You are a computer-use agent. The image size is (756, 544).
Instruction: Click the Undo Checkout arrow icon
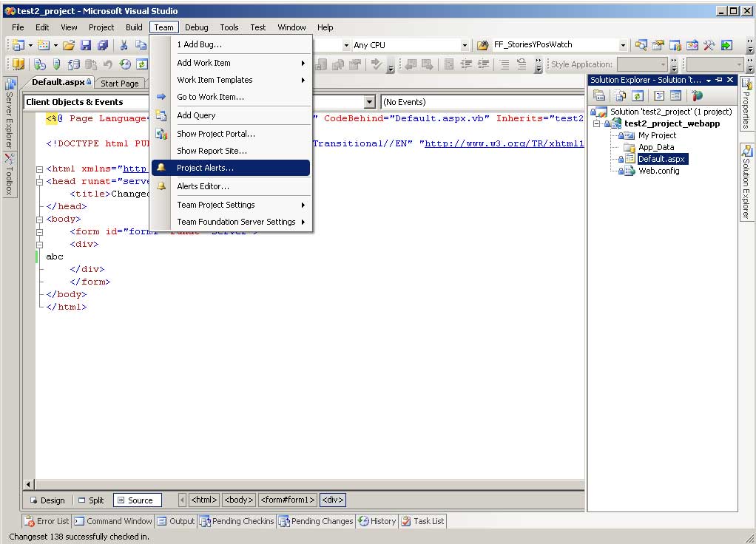(x=107, y=64)
